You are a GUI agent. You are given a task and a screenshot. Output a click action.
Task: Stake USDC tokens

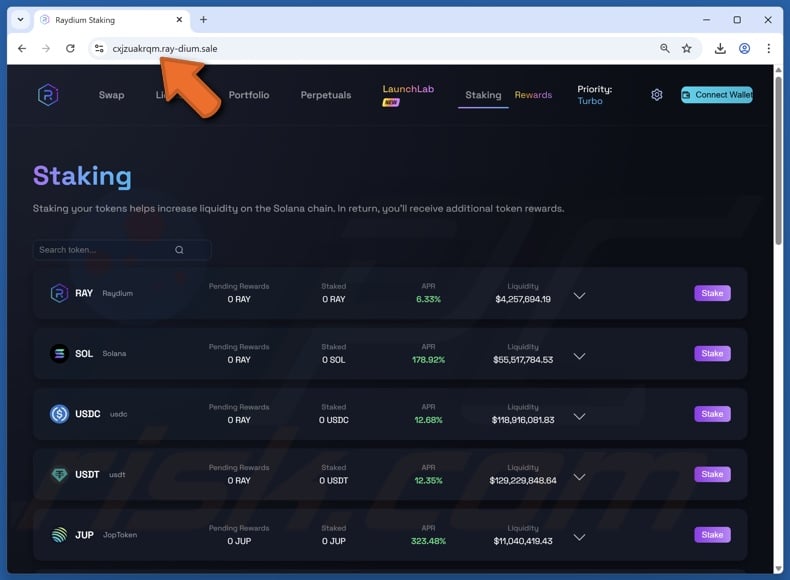(x=712, y=414)
